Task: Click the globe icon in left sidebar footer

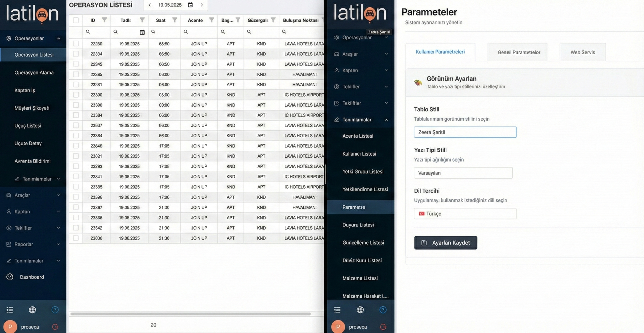Action: point(32,310)
